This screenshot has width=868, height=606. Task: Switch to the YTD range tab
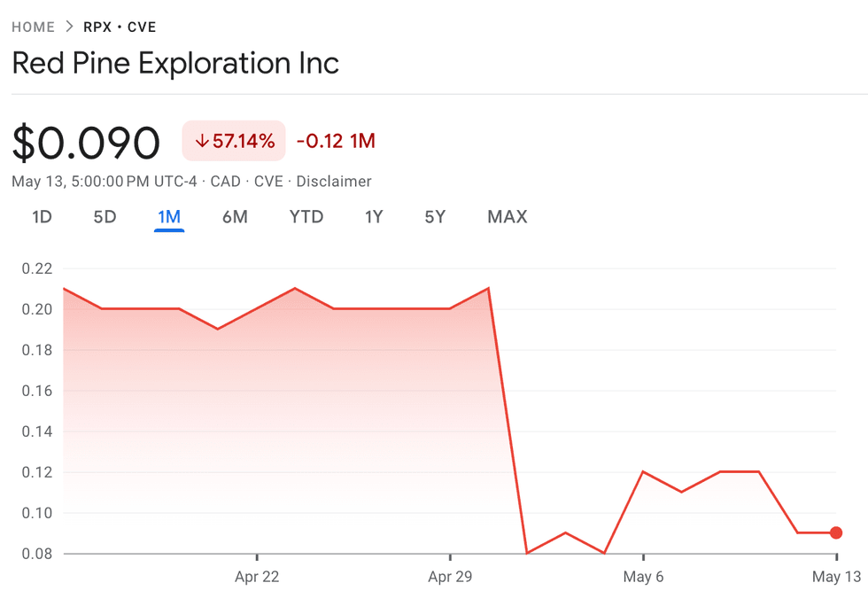[306, 216]
